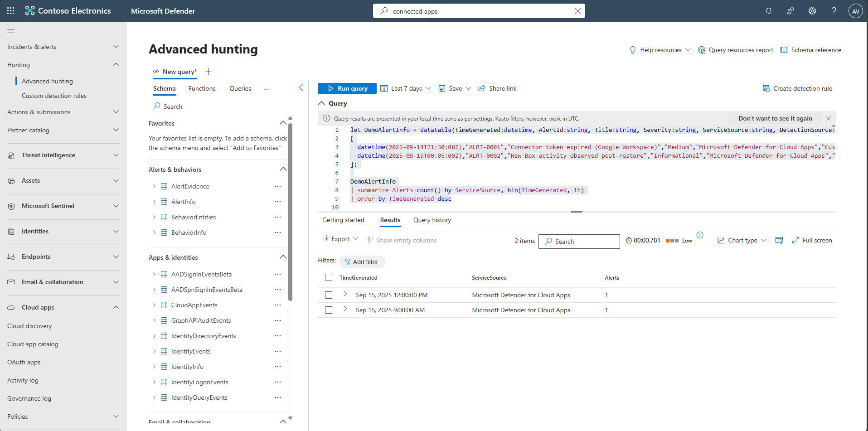This screenshot has height=431, width=868.
Task: Switch to the Queries tab
Action: 240,88
